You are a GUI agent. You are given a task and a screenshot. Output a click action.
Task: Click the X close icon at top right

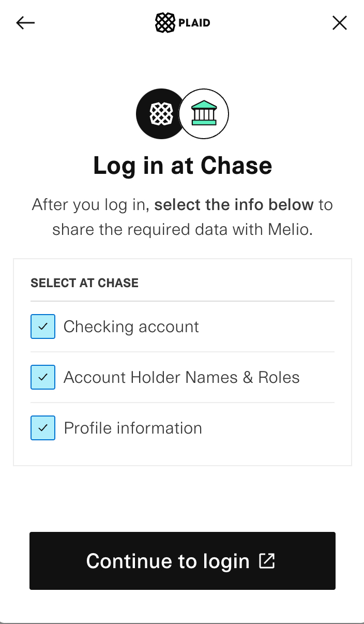(x=340, y=23)
